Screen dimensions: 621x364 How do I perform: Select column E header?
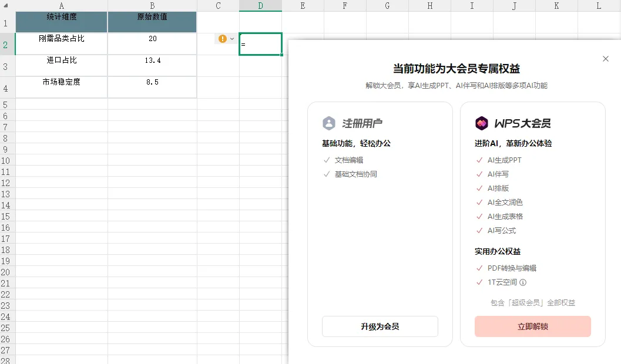point(303,5)
